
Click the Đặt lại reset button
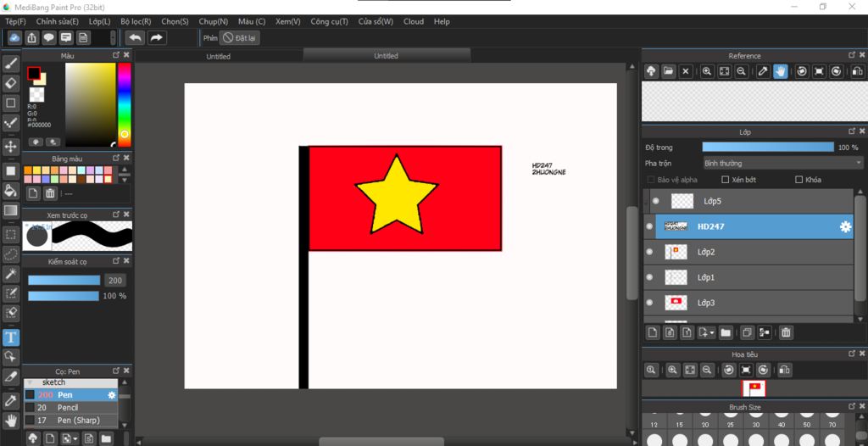pyautogui.click(x=240, y=37)
